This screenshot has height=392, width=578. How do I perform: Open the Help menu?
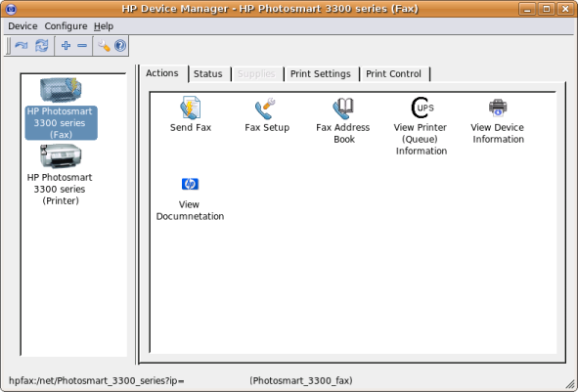104,26
